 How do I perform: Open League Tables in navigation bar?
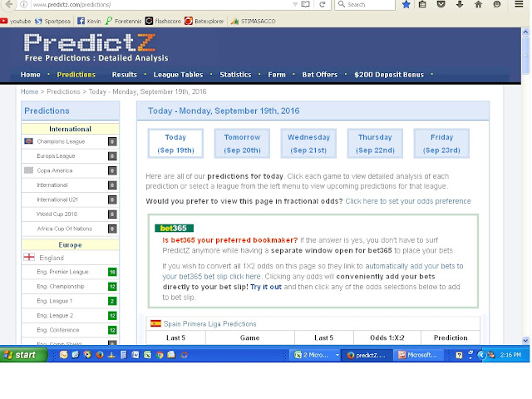pos(178,75)
